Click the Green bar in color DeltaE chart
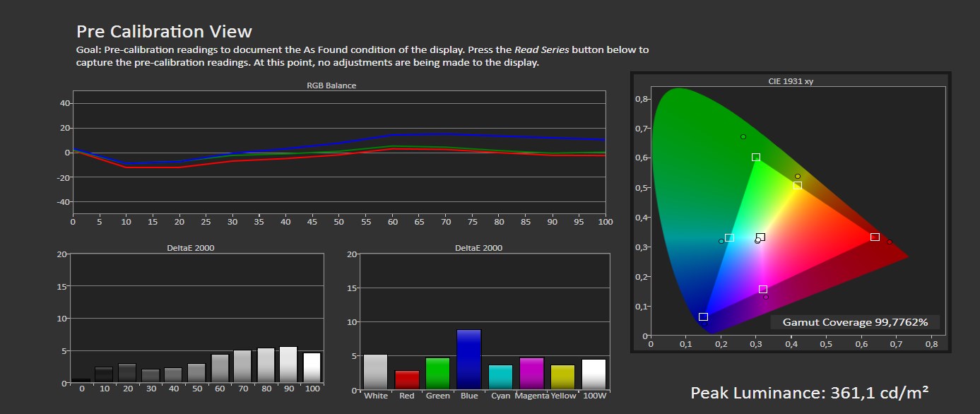 pyautogui.click(x=437, y=373)
